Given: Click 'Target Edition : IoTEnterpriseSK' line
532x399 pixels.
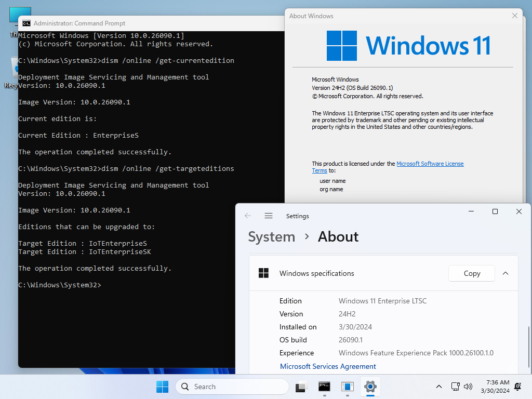Looking at the screenshot, I should (x=85, y=252).
